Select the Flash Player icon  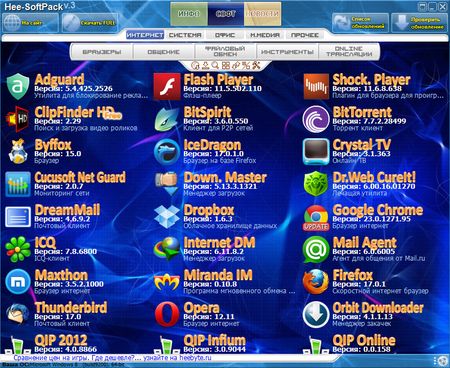(x=167, y=87)
